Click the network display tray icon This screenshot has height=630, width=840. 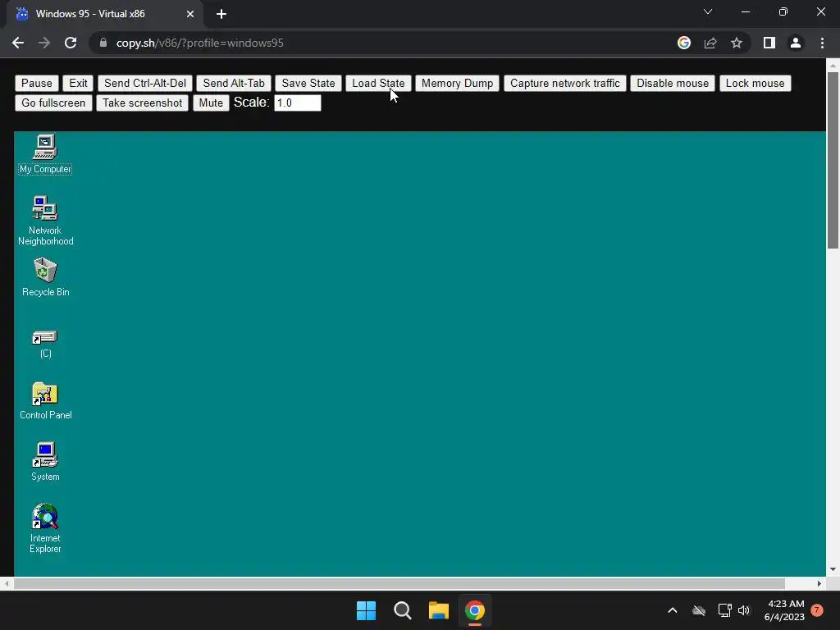click(x=724, y=610)
